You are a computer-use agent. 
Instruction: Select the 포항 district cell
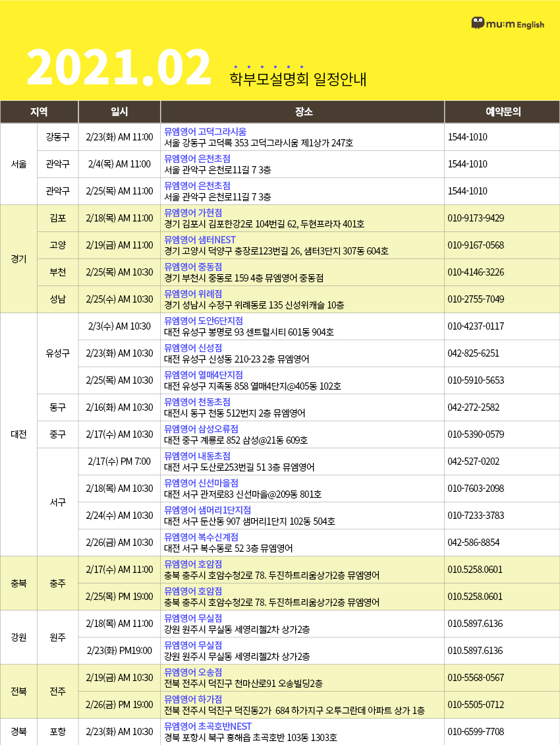tap(58, 732)
